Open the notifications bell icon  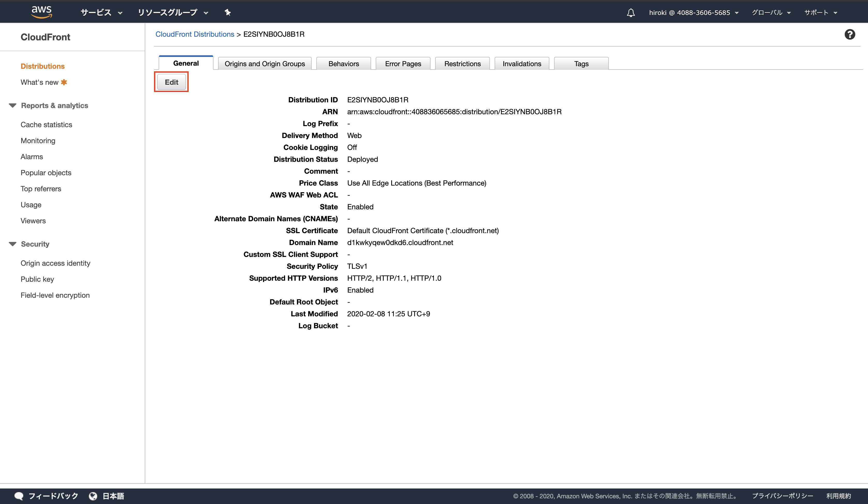click(x=631, y=13)
